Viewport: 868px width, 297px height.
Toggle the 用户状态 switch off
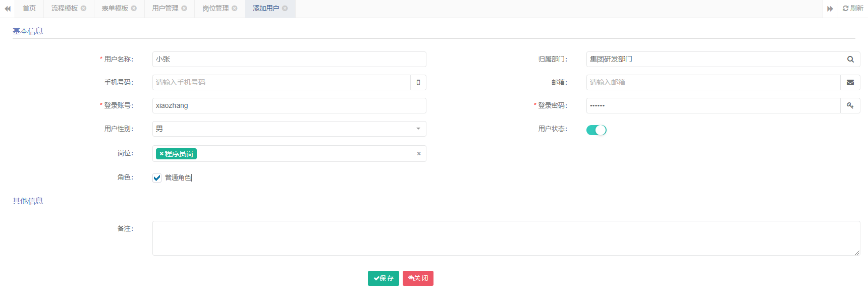coord(596,130)
